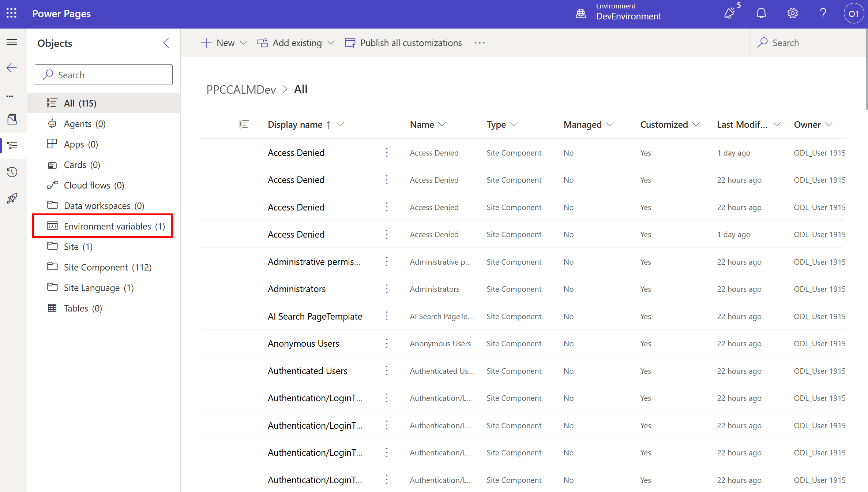868x492 pixels.
Task: Open notifications via the bell icon
Action: tap(761, 13)
